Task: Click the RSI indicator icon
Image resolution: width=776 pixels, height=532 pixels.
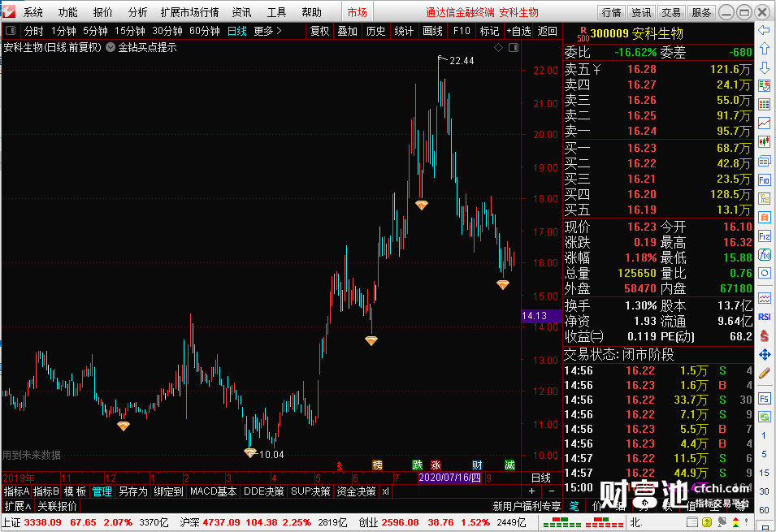Action: click(x=764, y=317)
